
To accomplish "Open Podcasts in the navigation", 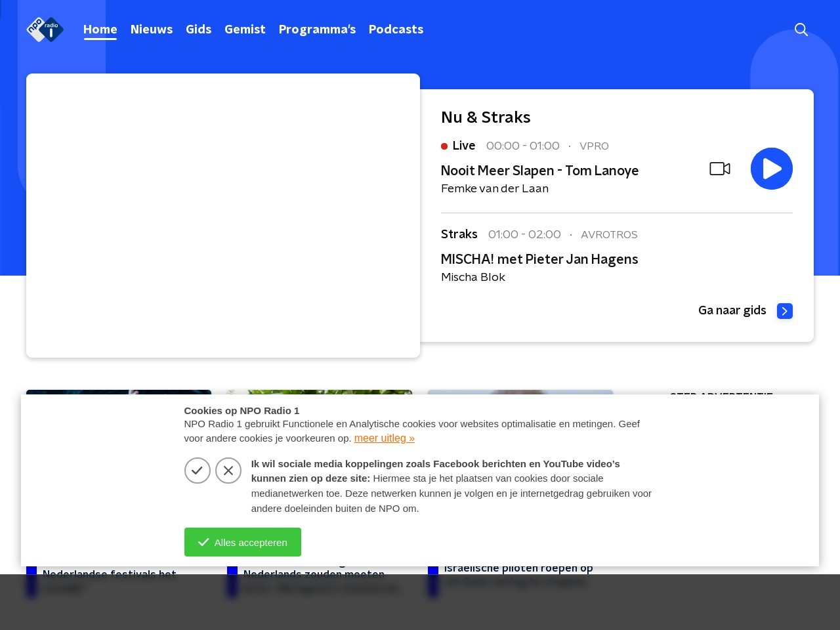I will [396, 30].
